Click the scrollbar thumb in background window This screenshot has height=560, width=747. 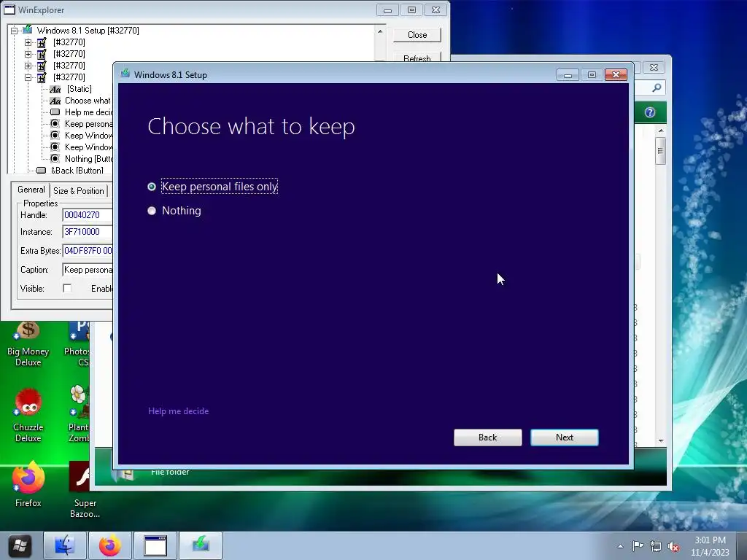(660, 151)
